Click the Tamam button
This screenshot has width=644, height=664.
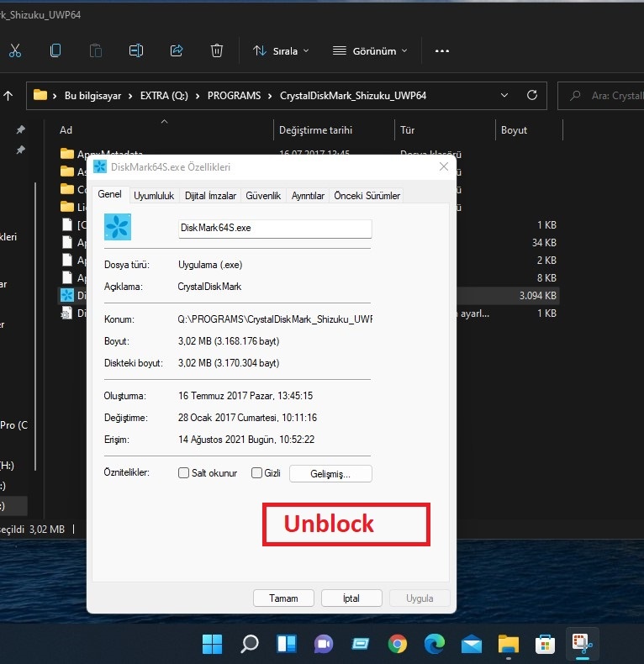pos(283,598)
